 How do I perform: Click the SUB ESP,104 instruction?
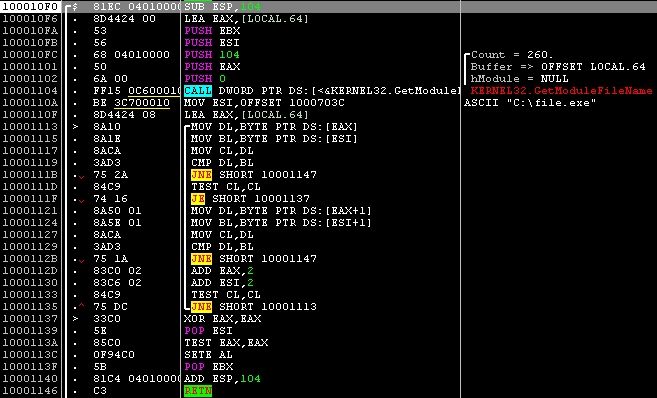tap(222, 7)
